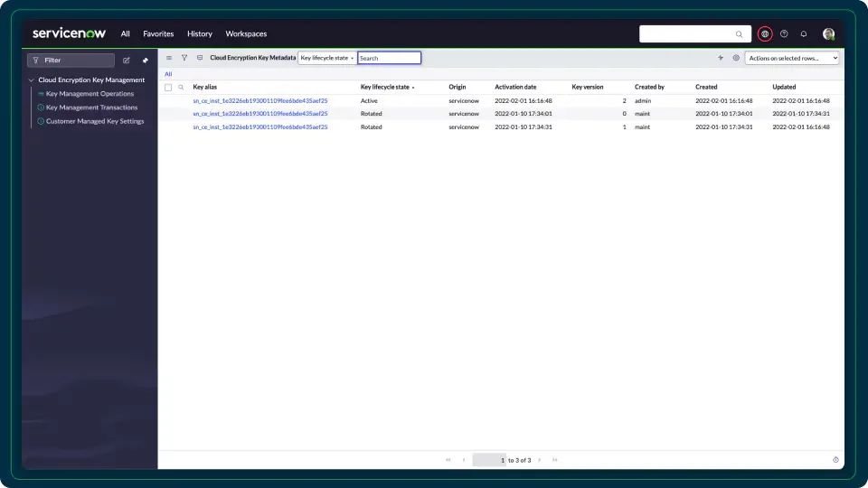868x488 pixels.
Task: Open the notifications bell icon
Action: click(x=804, y=33)
